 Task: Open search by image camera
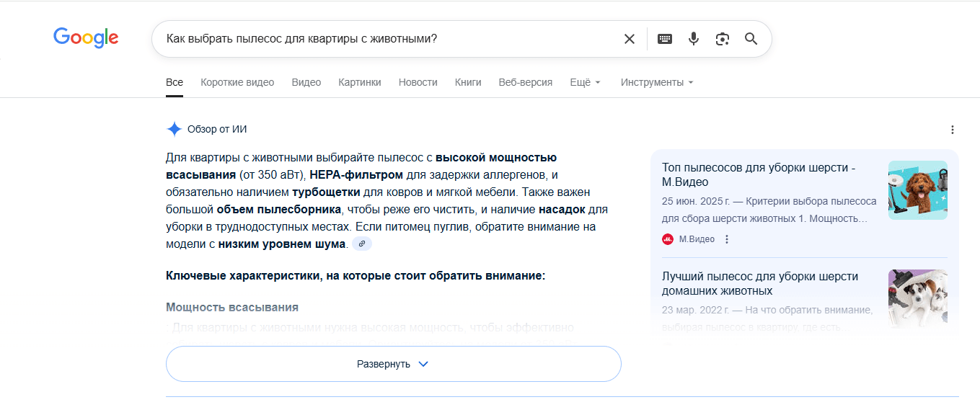723,39
